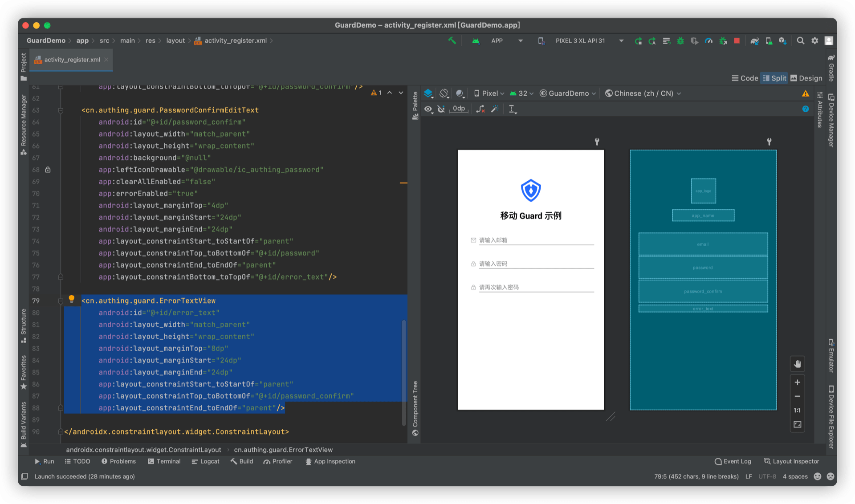Select the activity_register.xml editor tab
This screenshot has height=504, width=855.
click(71, 60)
